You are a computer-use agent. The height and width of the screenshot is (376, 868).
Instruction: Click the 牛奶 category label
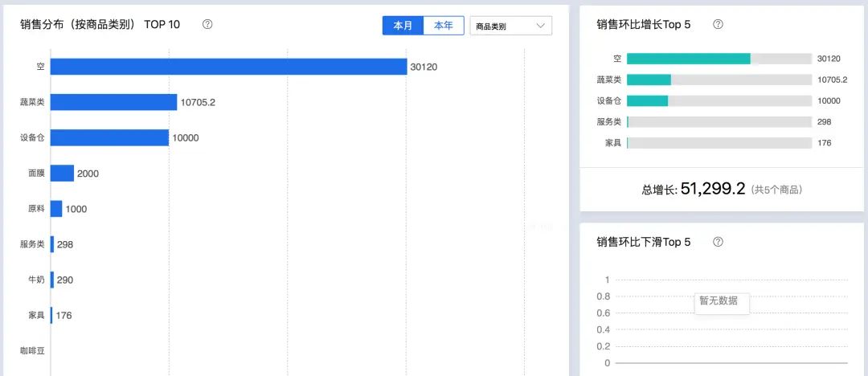[36, 280]
